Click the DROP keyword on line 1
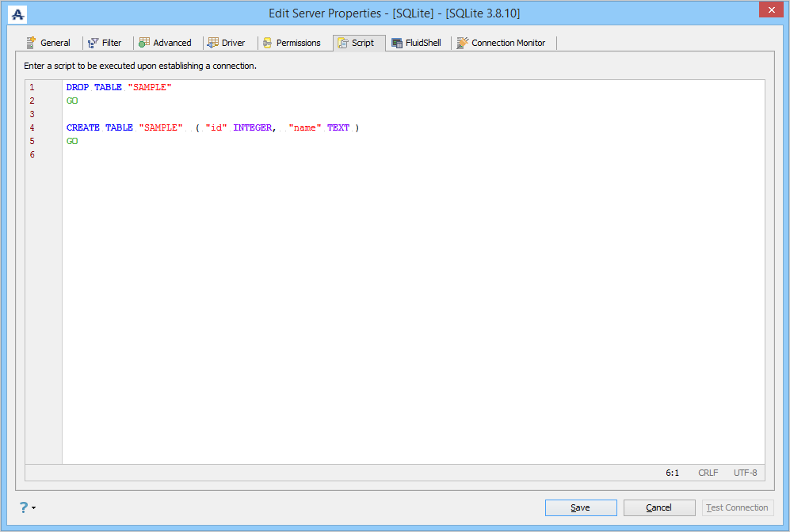 click(78, 87)
